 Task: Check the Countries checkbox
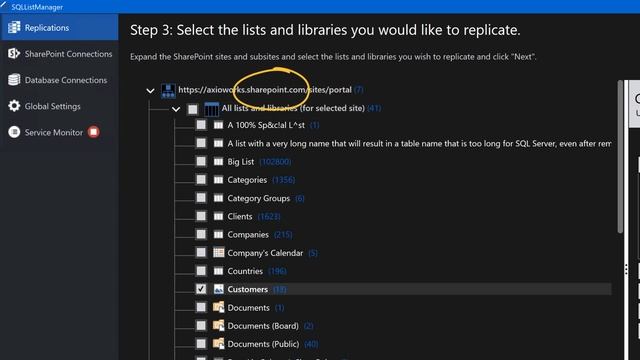pyautogui.click(x=201, y=271)
